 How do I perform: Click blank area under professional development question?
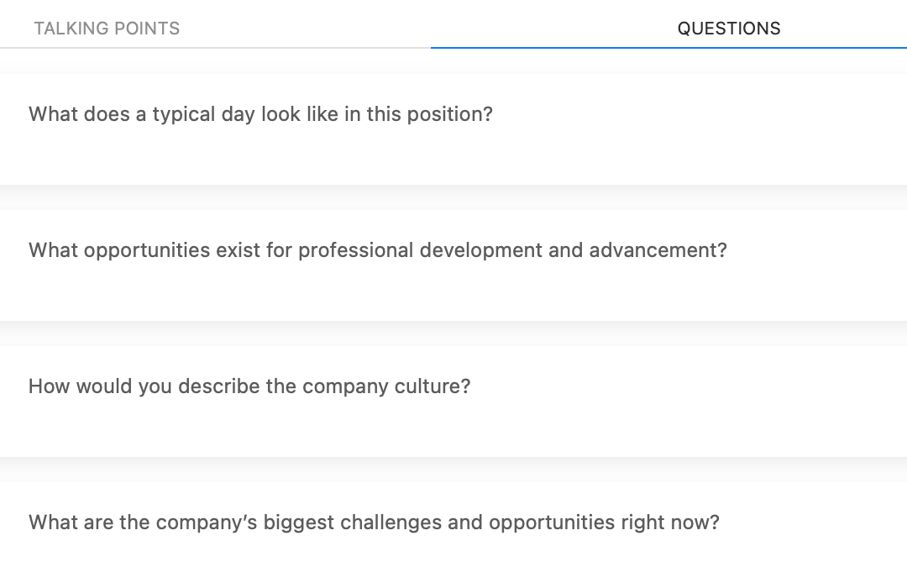tap(453, 294)
